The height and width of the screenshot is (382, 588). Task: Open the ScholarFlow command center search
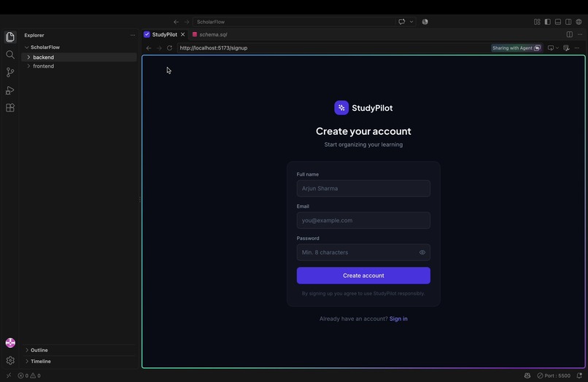(x=293, y=22)
